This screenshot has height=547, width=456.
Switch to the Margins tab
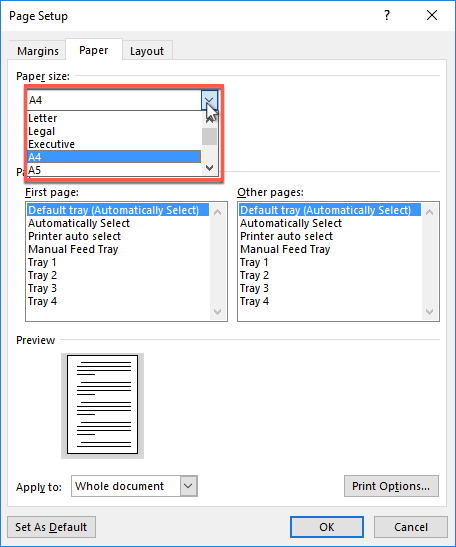click(38, 51)
